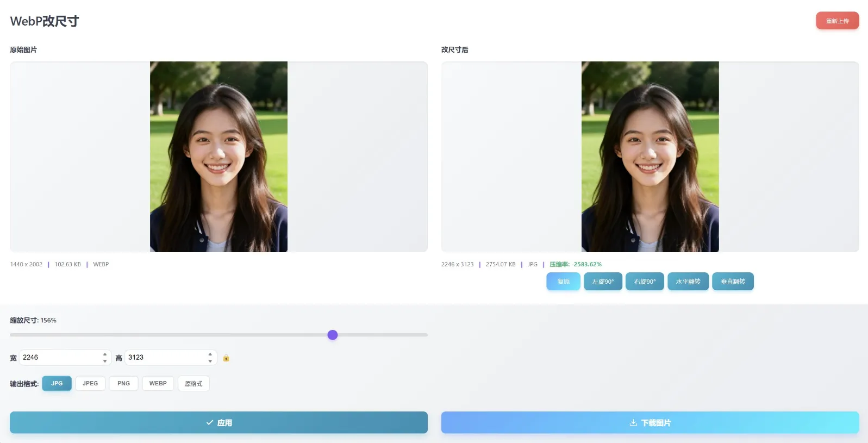Viewport: 868px width, 443px height.
Task: Select WEBP output format
Action: [x=158, y=383]
